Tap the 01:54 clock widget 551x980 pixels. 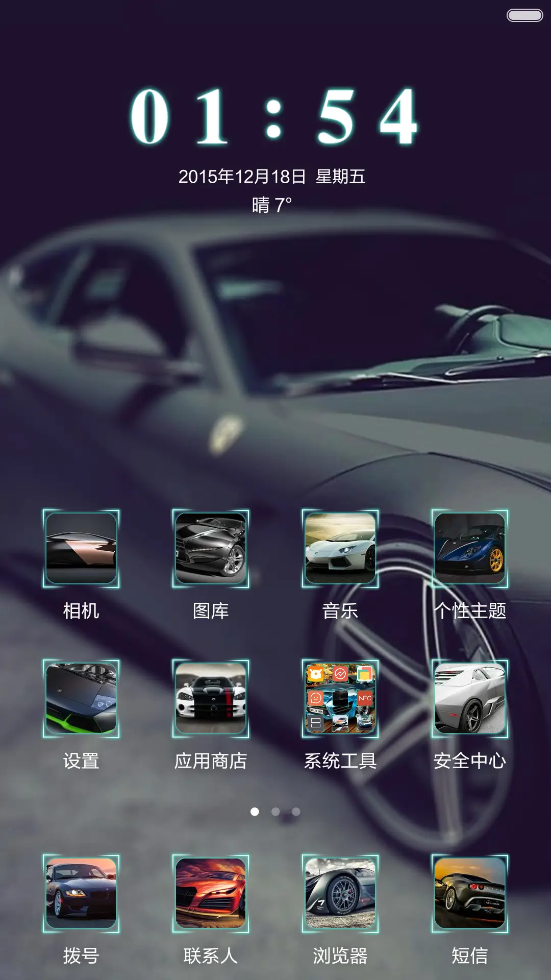tap(274, 117)
